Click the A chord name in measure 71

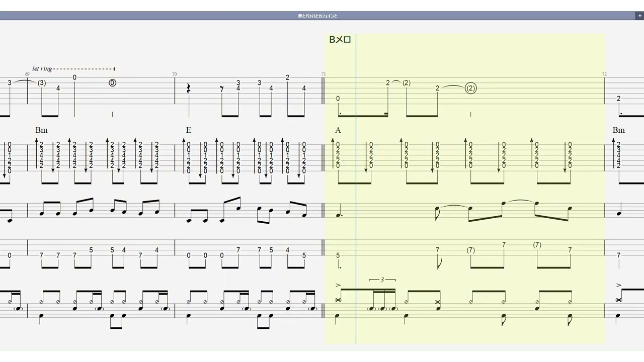338,130
